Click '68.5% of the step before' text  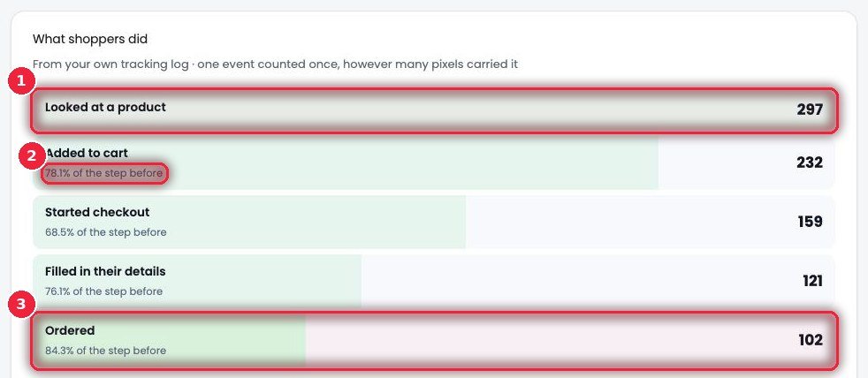(106, 232)
